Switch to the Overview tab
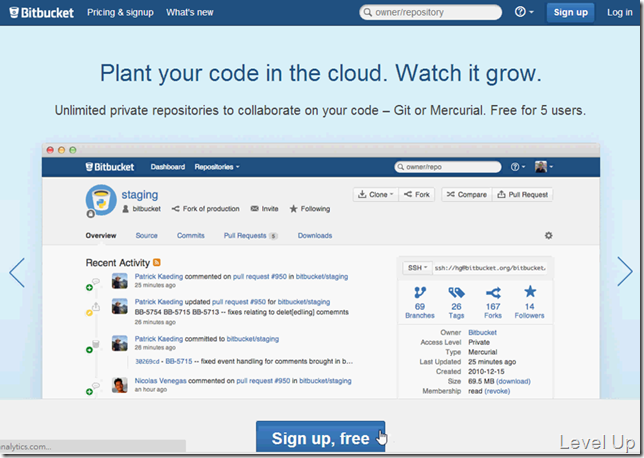 [x=101, y=235]
